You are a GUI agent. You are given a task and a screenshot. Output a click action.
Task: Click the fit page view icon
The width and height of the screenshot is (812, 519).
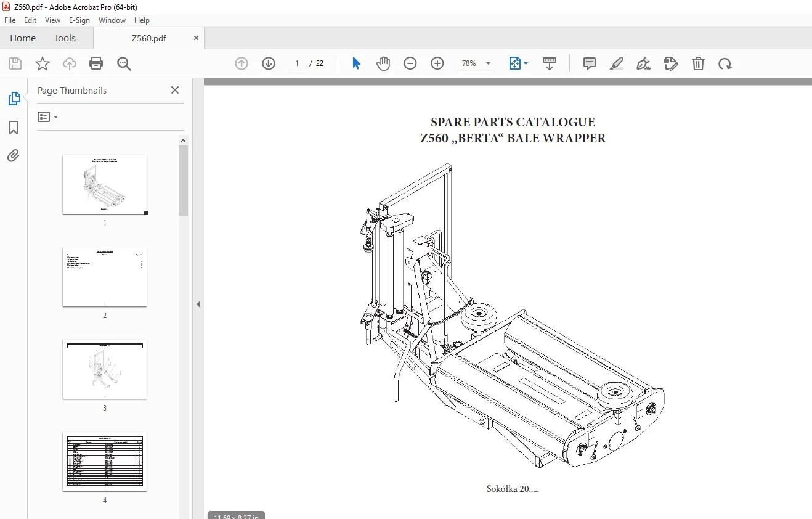(515, 63)
